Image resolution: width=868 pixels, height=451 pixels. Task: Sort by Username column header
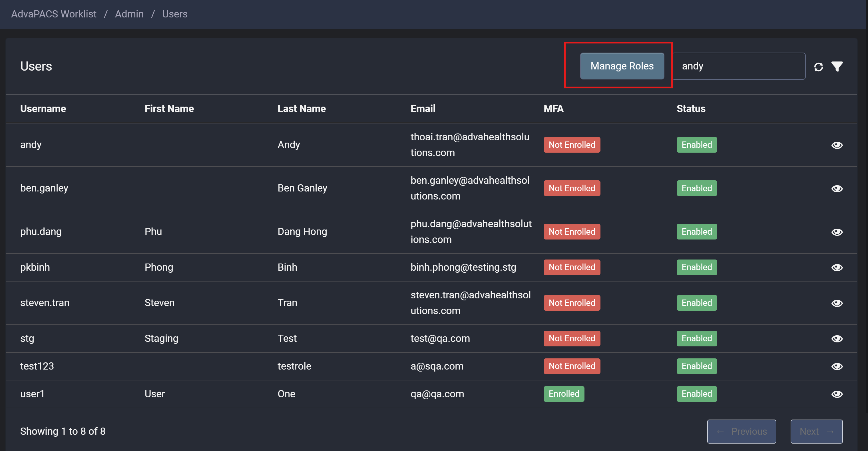(43, 109)
